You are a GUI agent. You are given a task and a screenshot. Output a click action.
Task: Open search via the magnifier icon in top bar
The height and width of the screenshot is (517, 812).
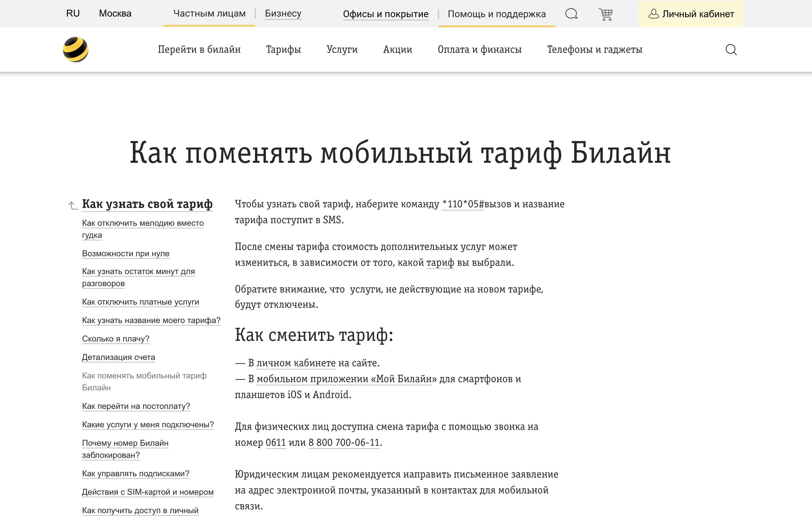coord(571,14)
